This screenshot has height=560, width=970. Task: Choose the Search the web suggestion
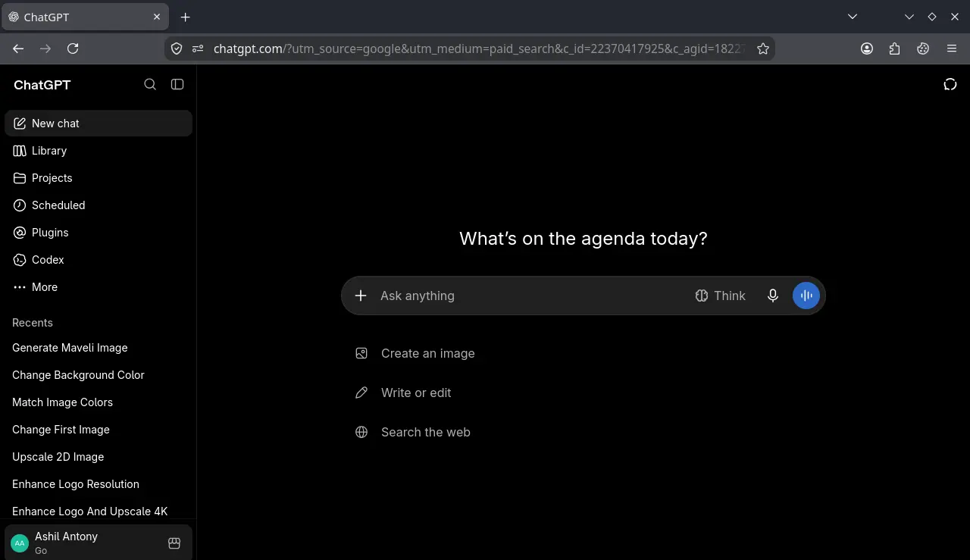click(x=413, y=432)
